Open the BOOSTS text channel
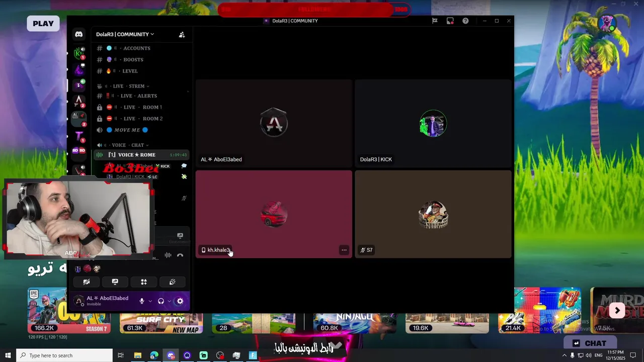 tap(142, 59)
